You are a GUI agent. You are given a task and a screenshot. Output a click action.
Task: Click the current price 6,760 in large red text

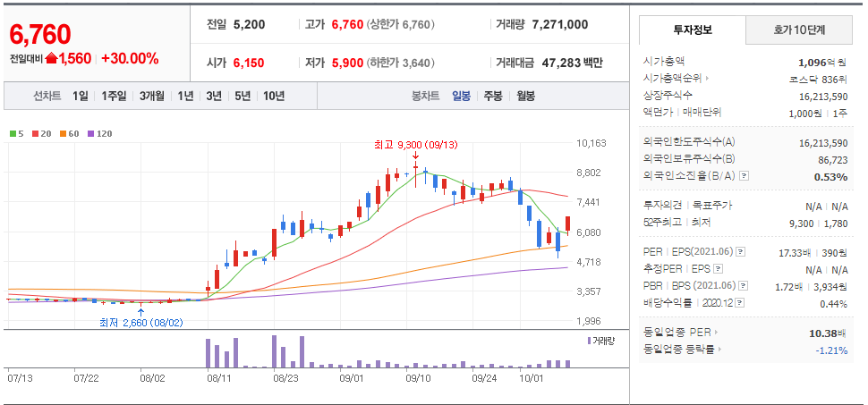(x=40, y=34)
